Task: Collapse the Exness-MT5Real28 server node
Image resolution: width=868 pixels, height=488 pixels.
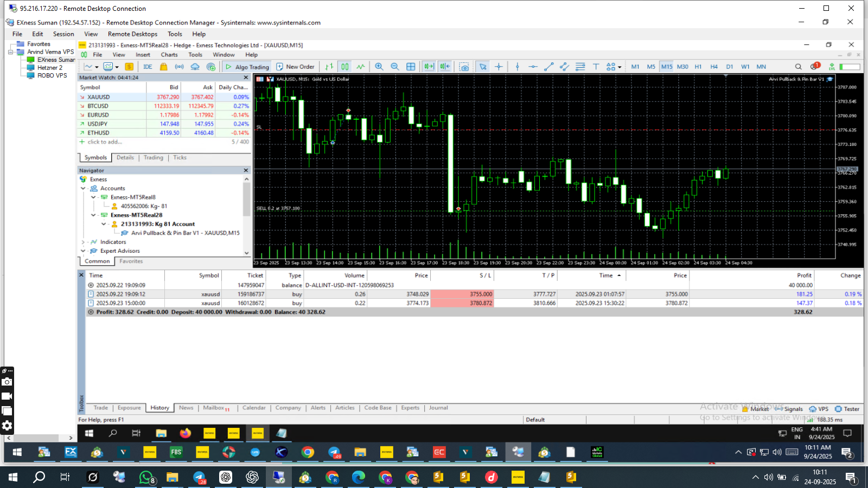Action: 93,215
